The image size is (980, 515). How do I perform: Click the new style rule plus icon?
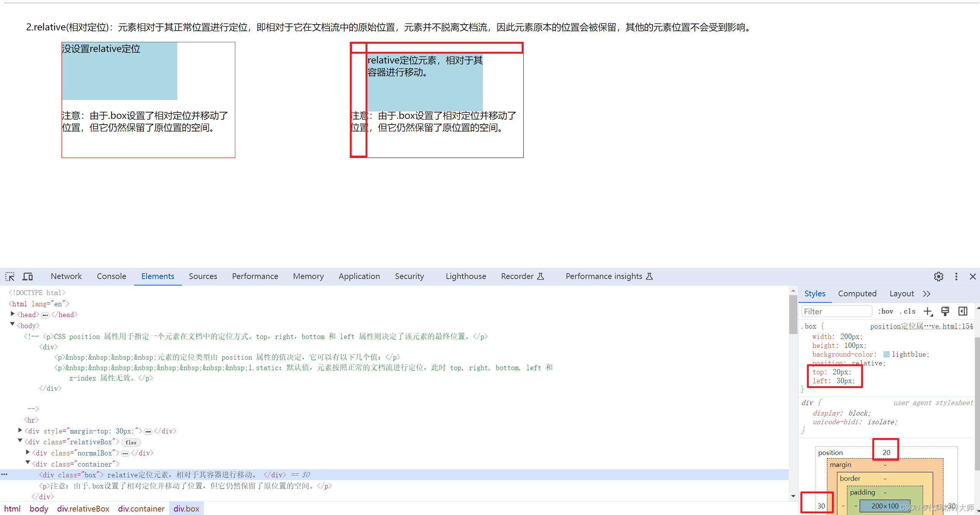928,311
